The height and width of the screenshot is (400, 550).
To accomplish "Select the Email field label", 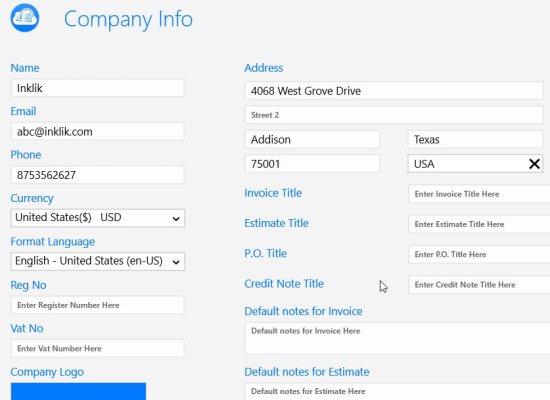I will click(x=23, y=111).
